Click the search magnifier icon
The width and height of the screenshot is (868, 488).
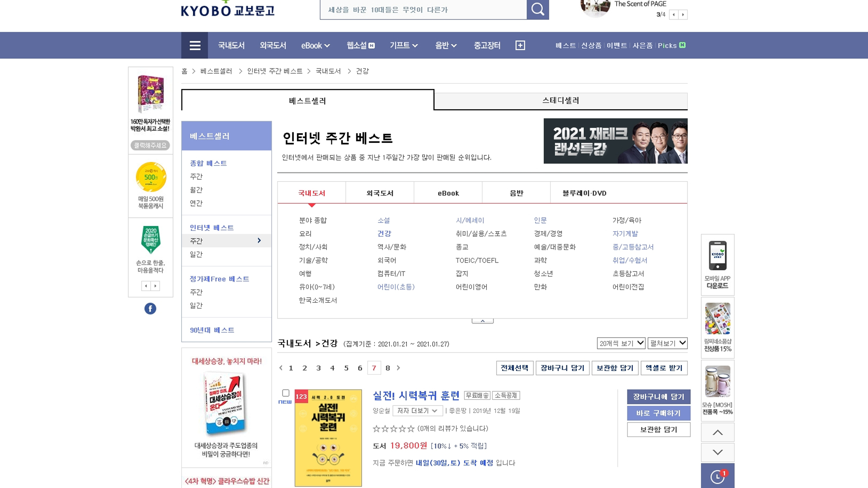[538, 9]
